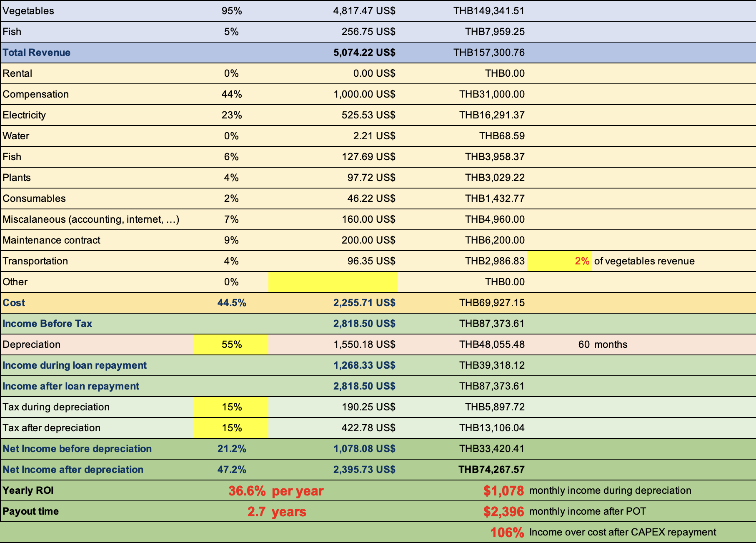The image size is (756, 543).
Task: Select the Cost 44.5% cell
Action: (231, 303)
